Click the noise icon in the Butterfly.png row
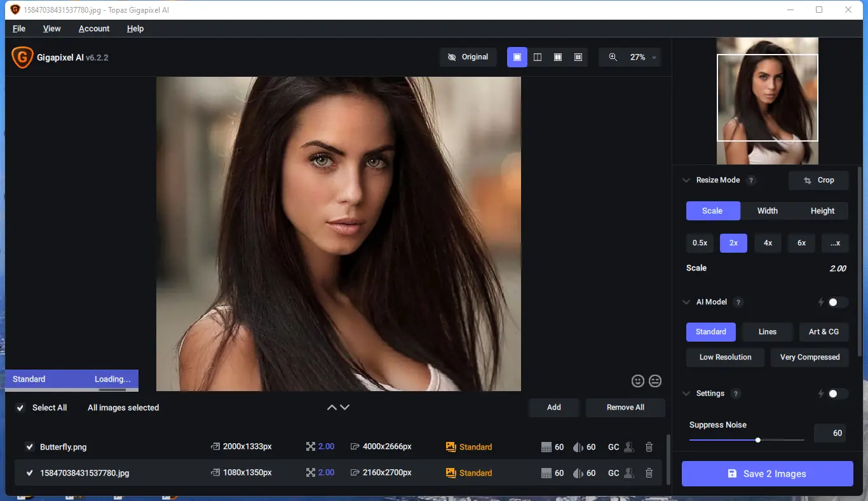The height and width of the screenshot is (501, 868). [546, 447]
